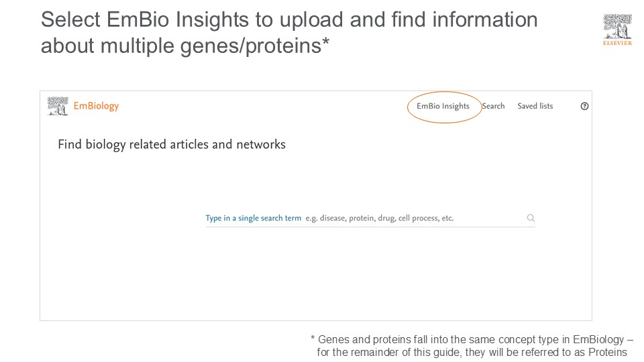Click the 'Select EmBio Insights to upload' title line
Image resolution: width=644 pixels, height=362 pixels.
point(289,20)
